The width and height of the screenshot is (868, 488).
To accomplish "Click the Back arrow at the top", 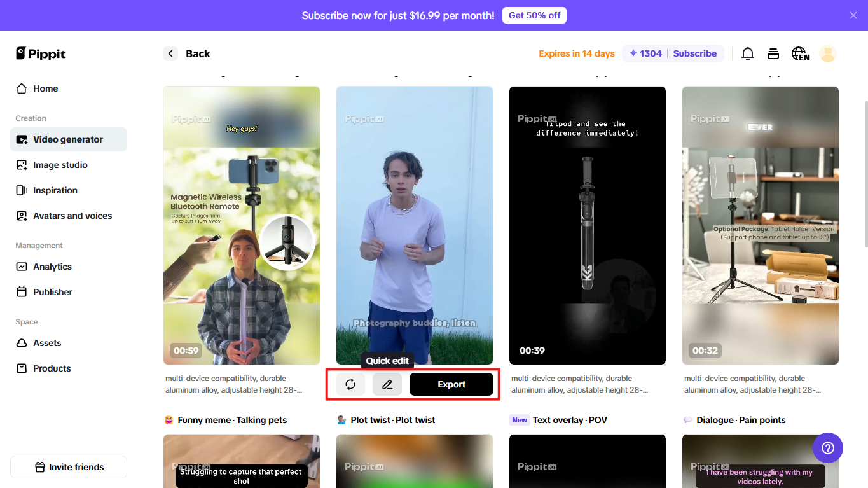I will [170, 53].
